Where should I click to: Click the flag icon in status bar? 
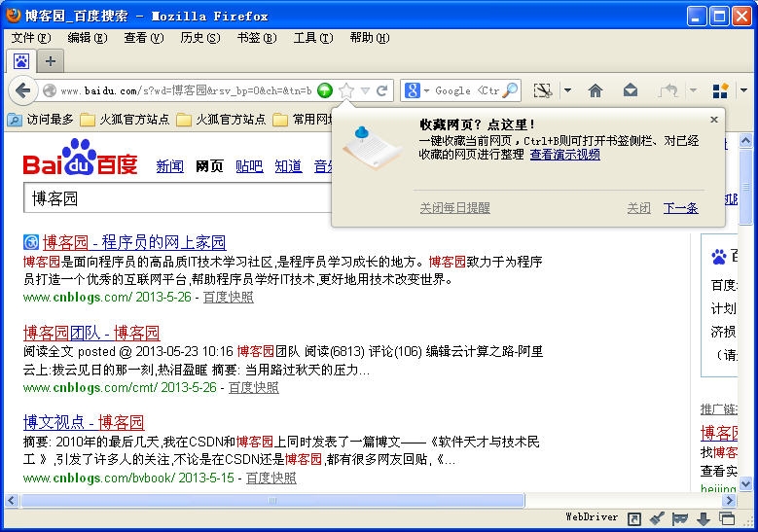pos(680,519)
